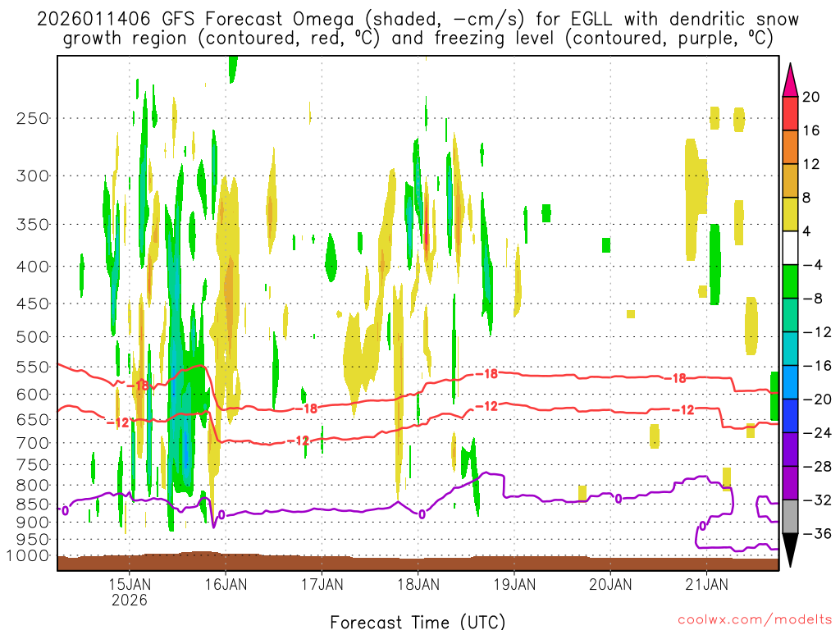Click the purple swatch between -24 and -28

pyautogui.click(x=790, y=450)
